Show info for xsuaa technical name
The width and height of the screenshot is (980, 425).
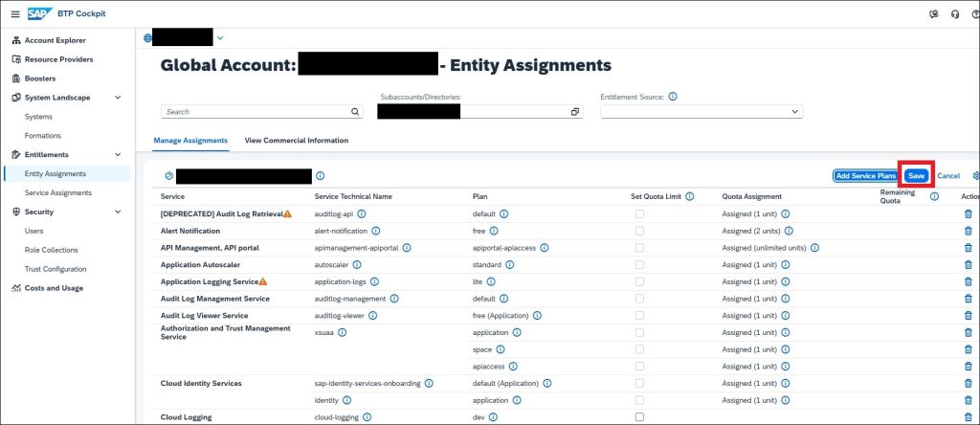pyautogui.click(x=342, y=332)
